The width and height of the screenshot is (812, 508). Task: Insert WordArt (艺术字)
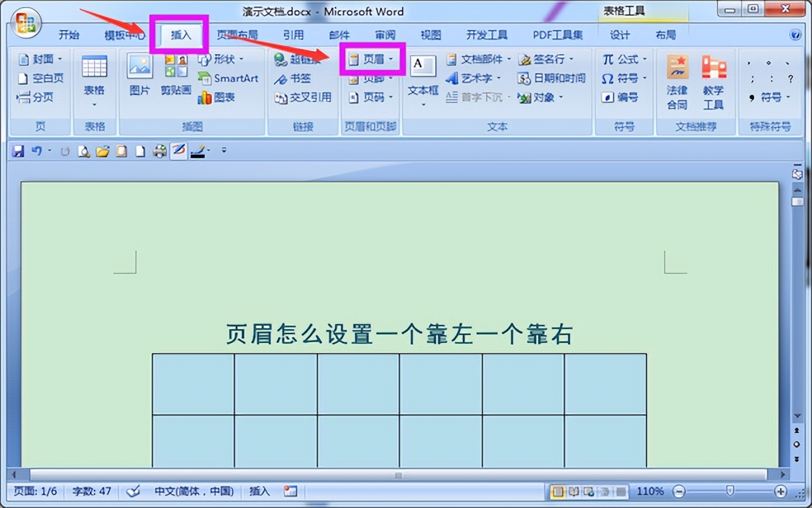pos(473,78)
